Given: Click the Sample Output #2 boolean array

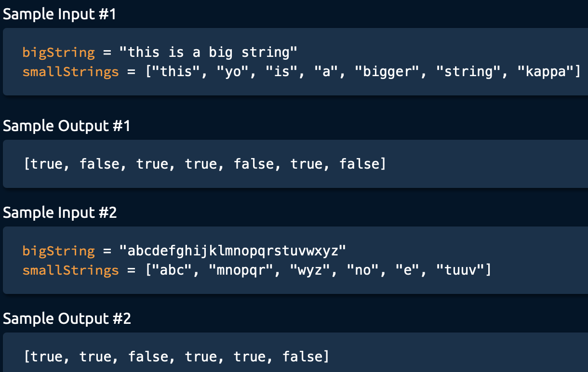Looking at the screenshot, I should tap(176, 357).
